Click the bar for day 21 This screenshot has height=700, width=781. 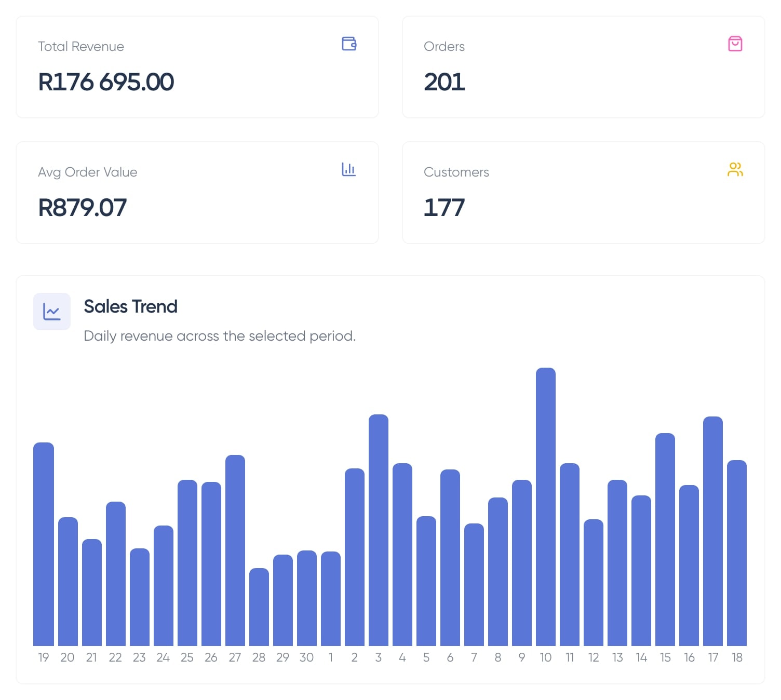tap(92, 593)
